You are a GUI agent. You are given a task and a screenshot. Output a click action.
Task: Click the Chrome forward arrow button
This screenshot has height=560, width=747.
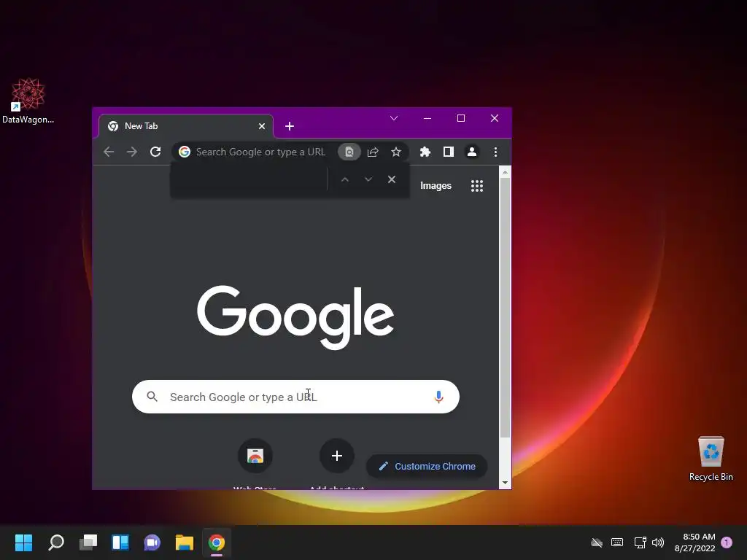click(132, 152)
